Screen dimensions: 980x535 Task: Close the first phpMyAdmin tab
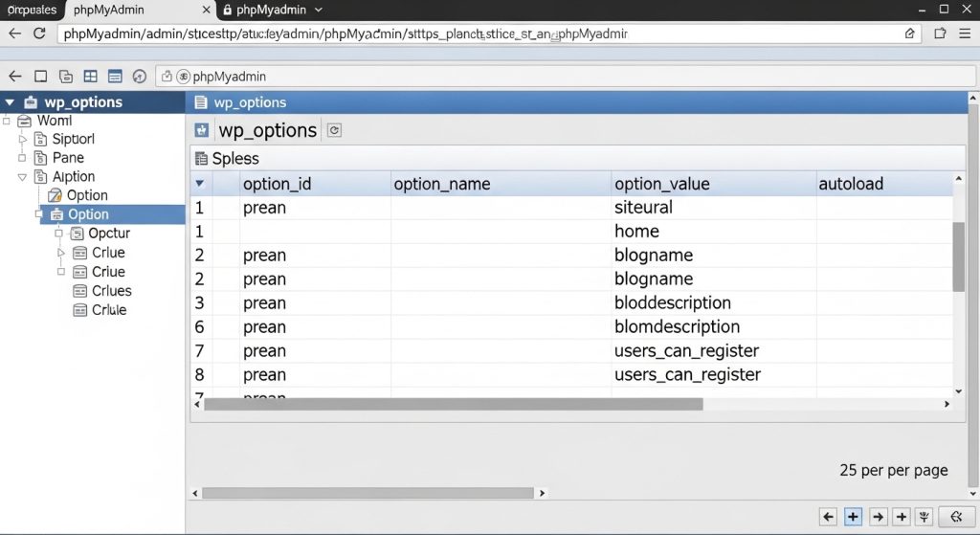pos(207,10)
